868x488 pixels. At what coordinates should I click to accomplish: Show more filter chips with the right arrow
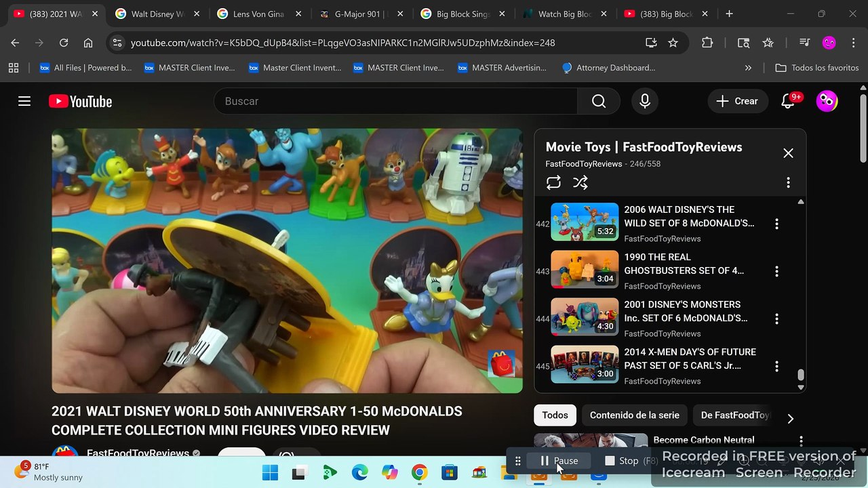click(x=790, y=418)
